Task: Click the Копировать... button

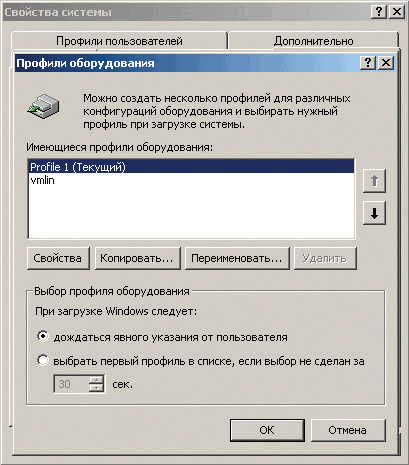Action: pos(137,258)
